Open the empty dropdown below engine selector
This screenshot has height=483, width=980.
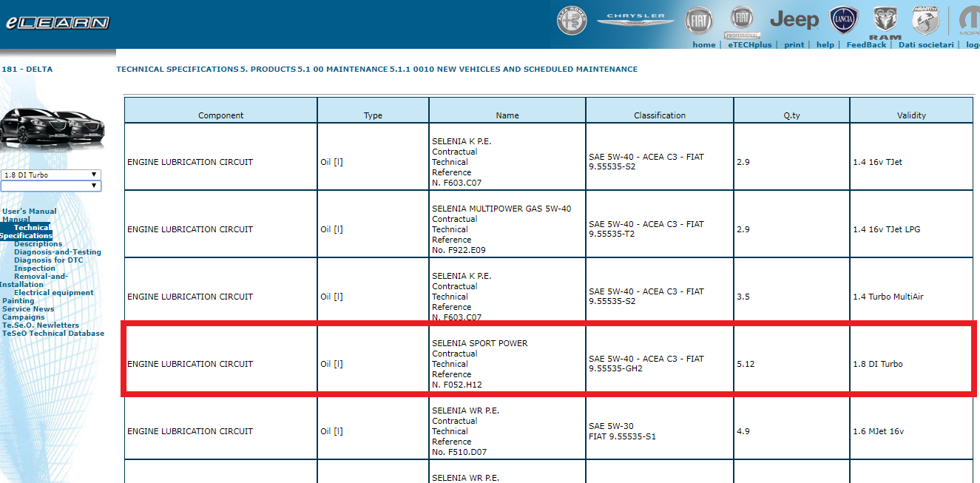51,186
